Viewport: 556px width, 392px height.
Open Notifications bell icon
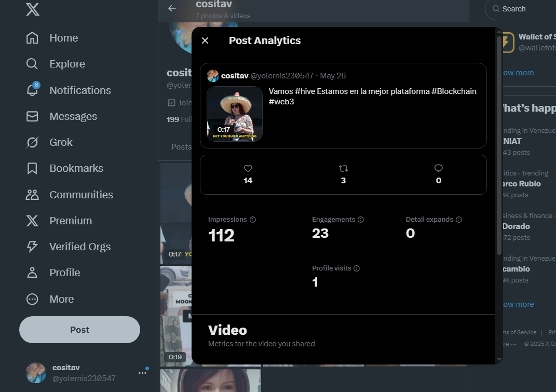click(33, 90)
